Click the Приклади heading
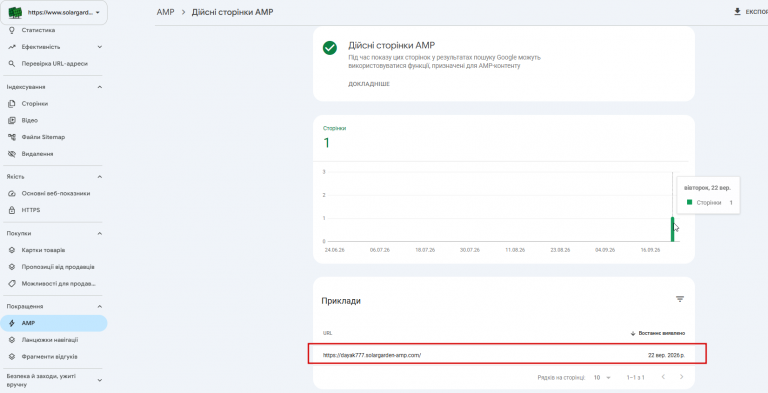Screen dimensions: 768x393 (341, 301)
